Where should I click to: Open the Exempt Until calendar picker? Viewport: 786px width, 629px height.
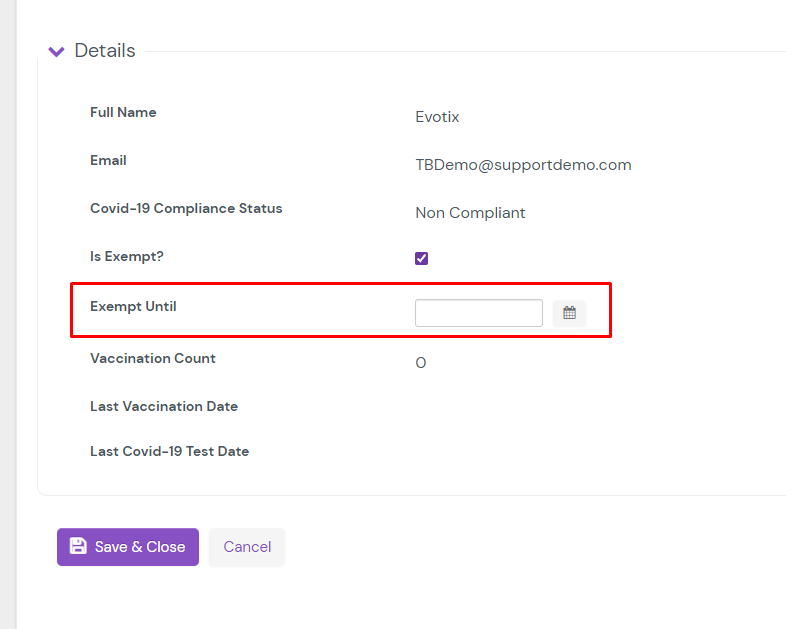(569, 313)
